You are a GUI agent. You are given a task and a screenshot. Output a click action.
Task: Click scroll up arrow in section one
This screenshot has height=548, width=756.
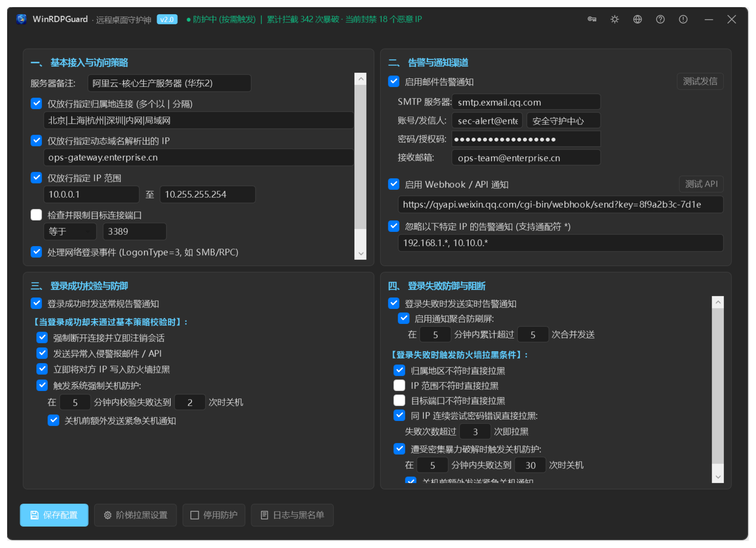pyautogui.click(x=361, y=79)
